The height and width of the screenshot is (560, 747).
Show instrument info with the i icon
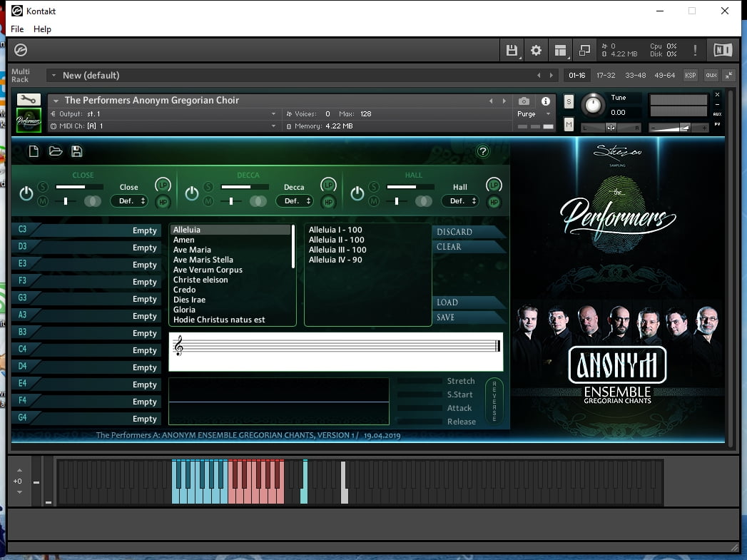click(x=546, y=101)
